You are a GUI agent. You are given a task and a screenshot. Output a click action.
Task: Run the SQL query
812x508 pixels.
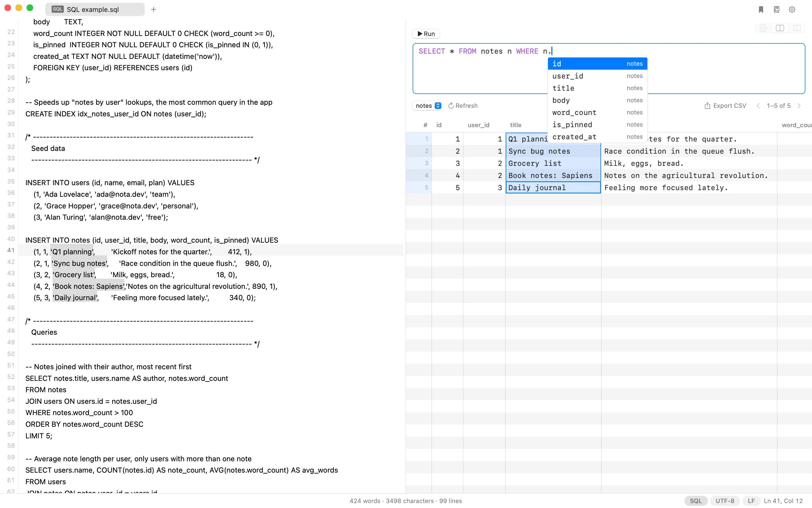point(426,34)
